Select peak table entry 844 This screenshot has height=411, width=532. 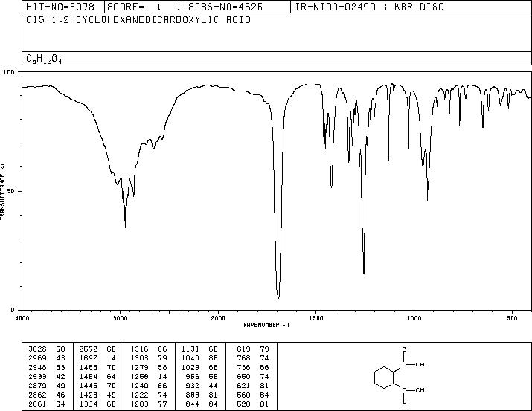tap(192, 404)
